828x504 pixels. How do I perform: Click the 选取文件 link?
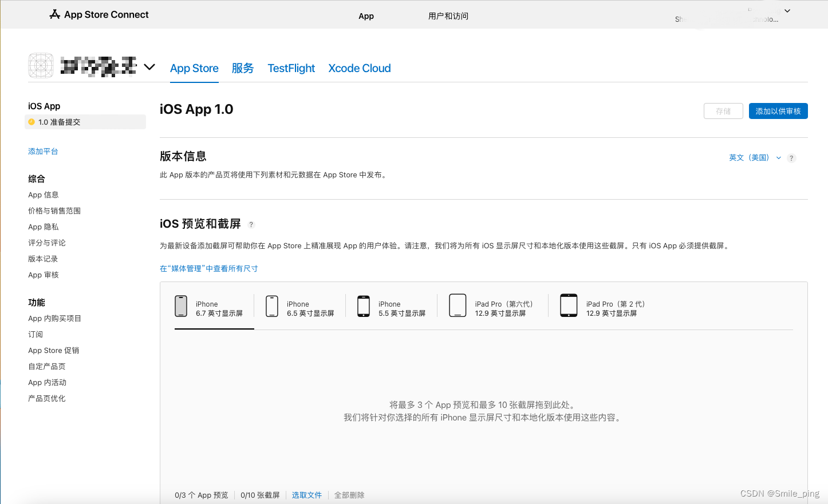coord(307,495)
